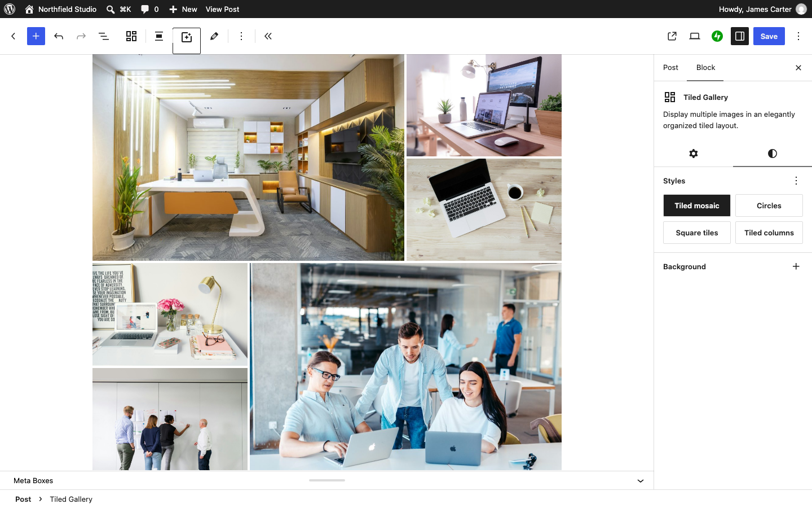Image resolution: width=812 pixels, height=508 pixels.
Task: Open the New content menu
Action: tap(183, 9)
